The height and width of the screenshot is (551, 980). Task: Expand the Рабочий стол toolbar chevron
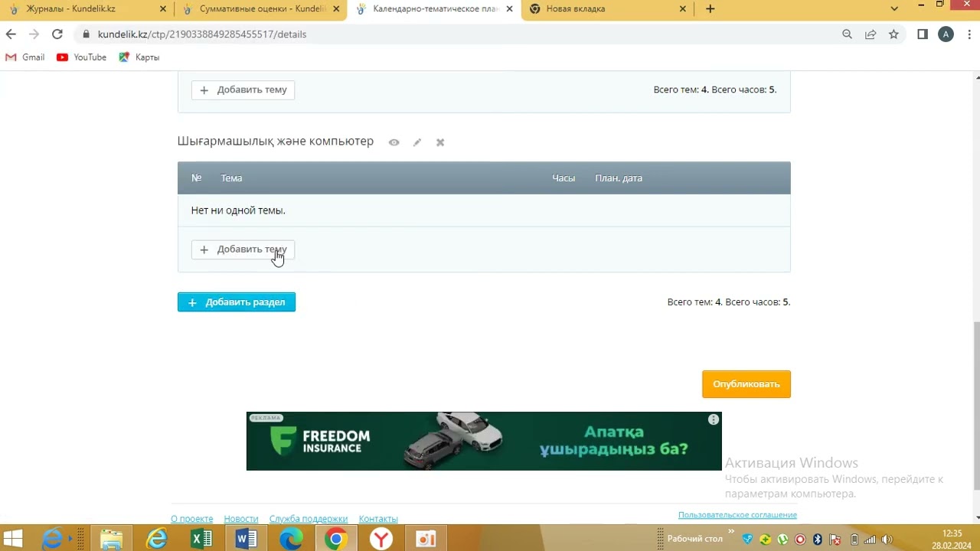pos(730,533)
